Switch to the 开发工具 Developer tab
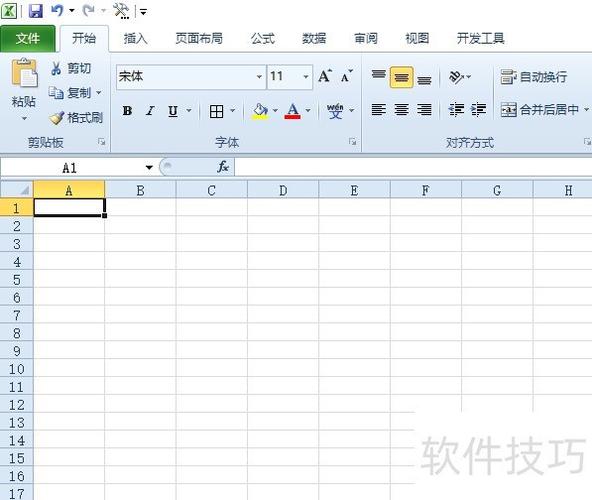 pyautogui.click(x=480, y=38)
